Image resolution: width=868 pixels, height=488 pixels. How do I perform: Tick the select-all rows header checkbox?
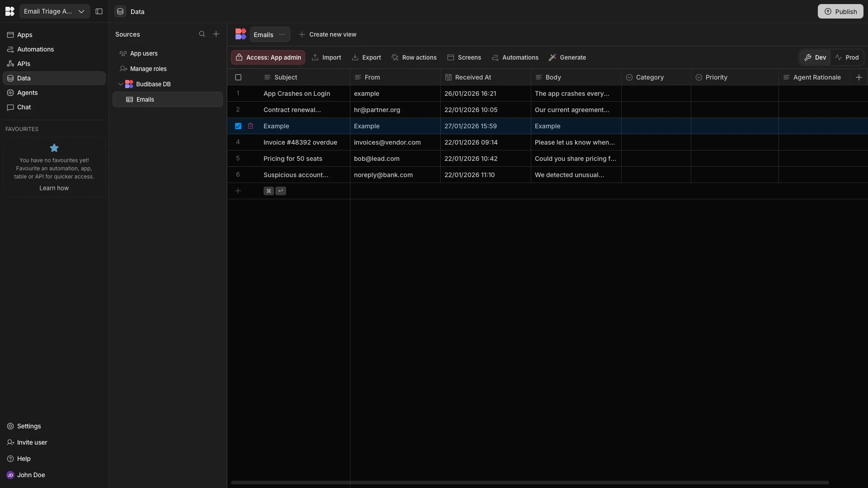click(x=238, y=77)
